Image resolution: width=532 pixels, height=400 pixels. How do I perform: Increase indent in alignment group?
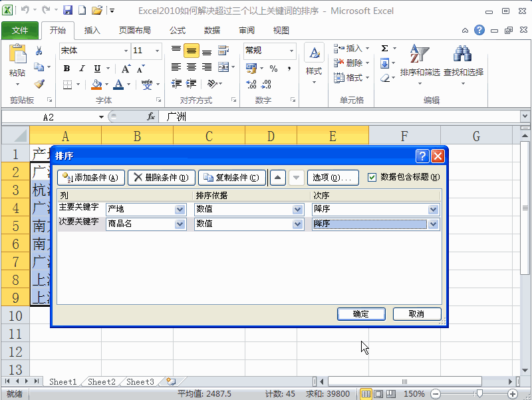[192, 84]
